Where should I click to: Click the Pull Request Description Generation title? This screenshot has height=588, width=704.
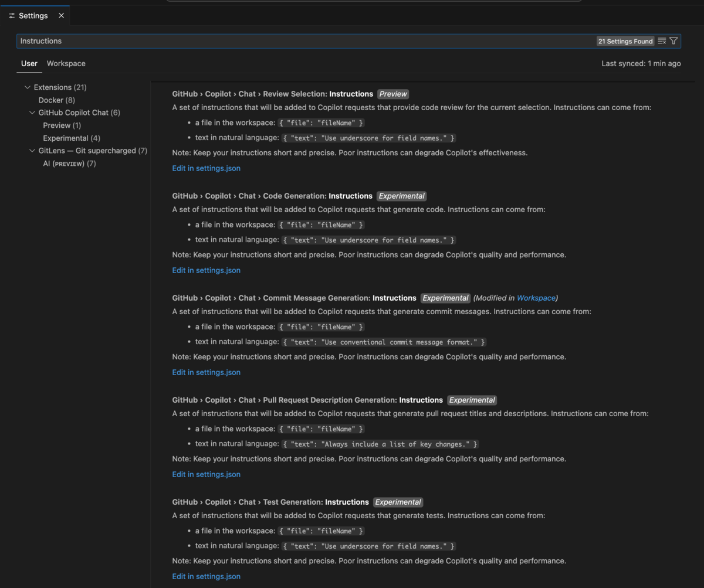click(x=307, y=400)
